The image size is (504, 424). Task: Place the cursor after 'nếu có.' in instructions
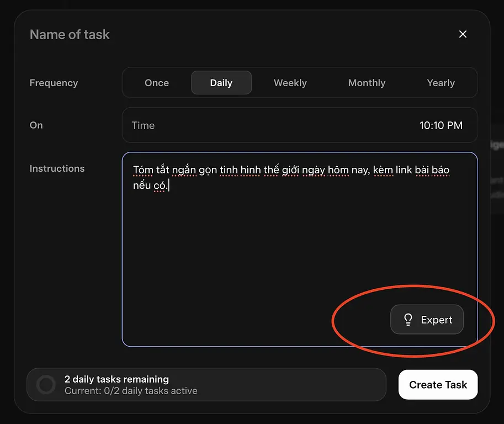169,185
